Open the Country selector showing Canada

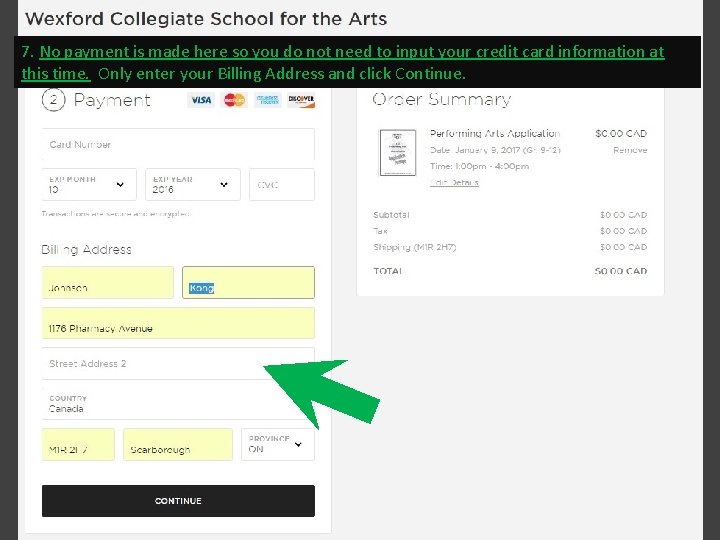pyautogui.click(x=178, y=404)
